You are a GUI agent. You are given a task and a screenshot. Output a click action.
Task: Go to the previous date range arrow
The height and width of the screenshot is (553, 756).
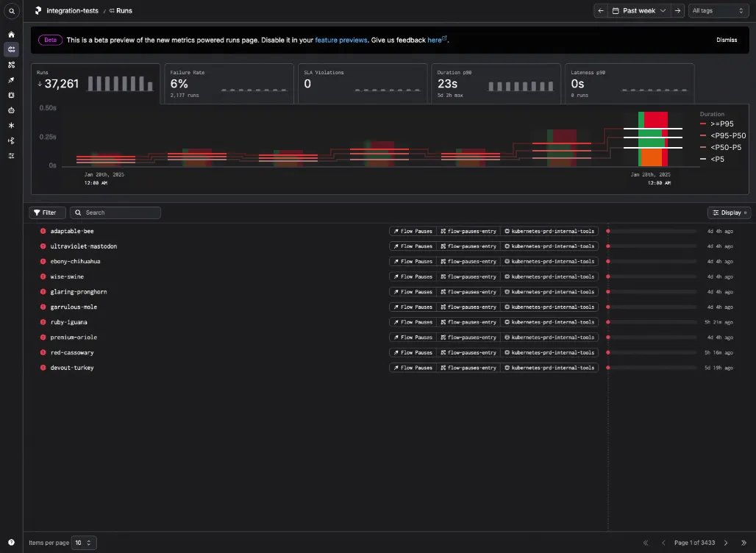(x=601, y=10)
